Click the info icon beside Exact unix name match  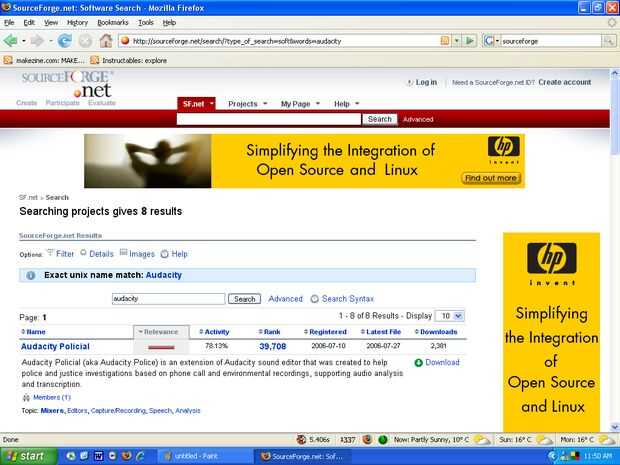point(30,276)
